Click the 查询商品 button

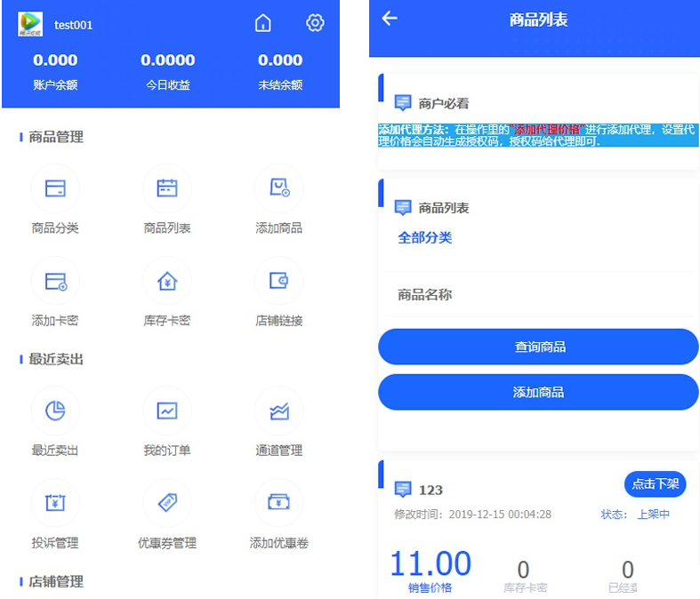(x=538, y=347)
